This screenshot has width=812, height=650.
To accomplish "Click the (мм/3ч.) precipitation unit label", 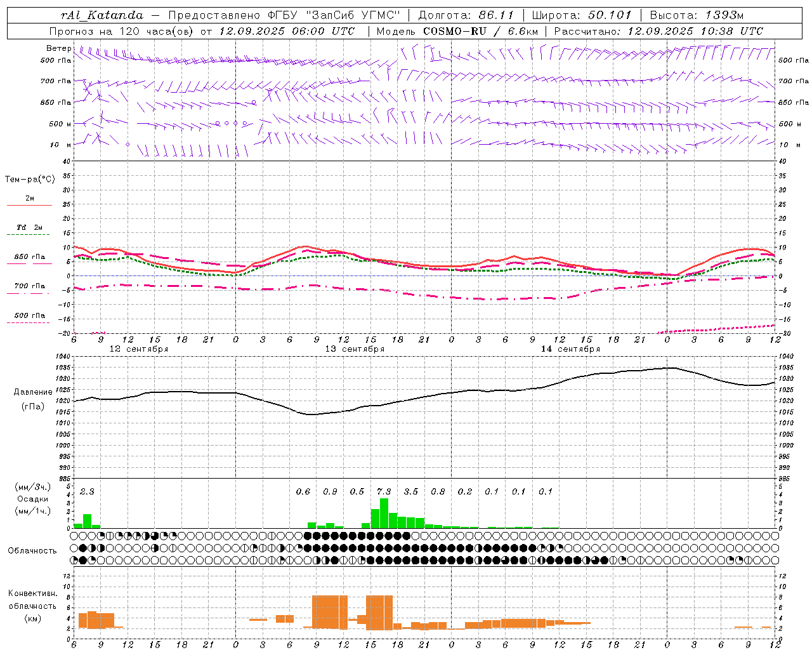I will (x=32, y=487).
